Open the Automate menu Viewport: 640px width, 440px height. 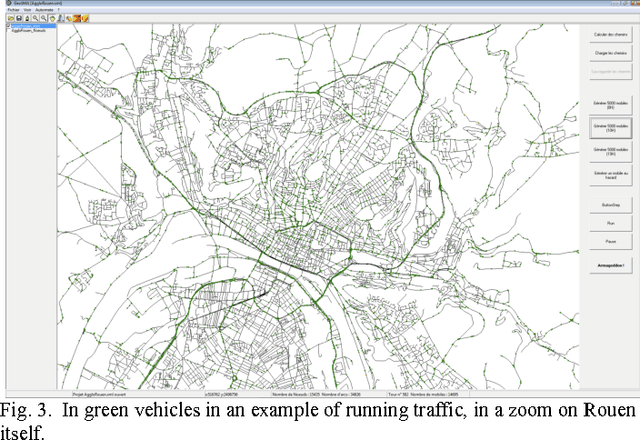coord(44,10)
